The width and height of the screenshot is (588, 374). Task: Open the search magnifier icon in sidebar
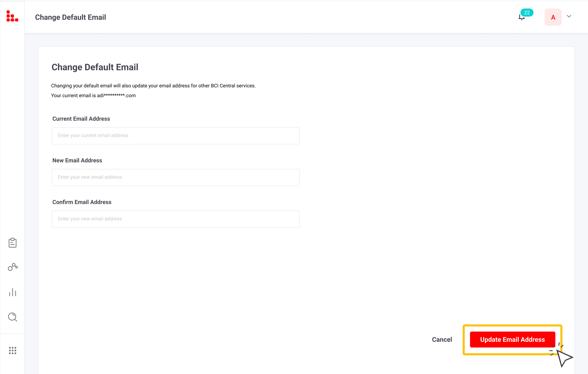point(13,317)
